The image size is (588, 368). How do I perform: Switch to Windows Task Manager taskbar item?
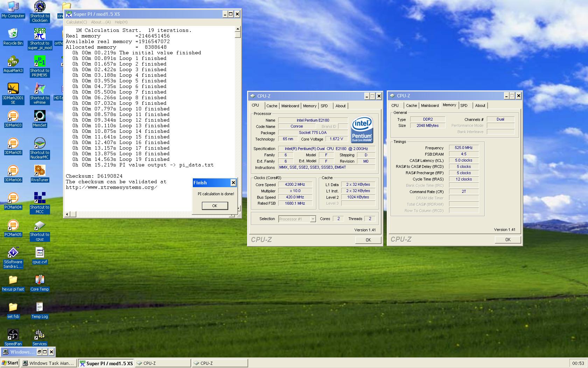click(48, 363)
